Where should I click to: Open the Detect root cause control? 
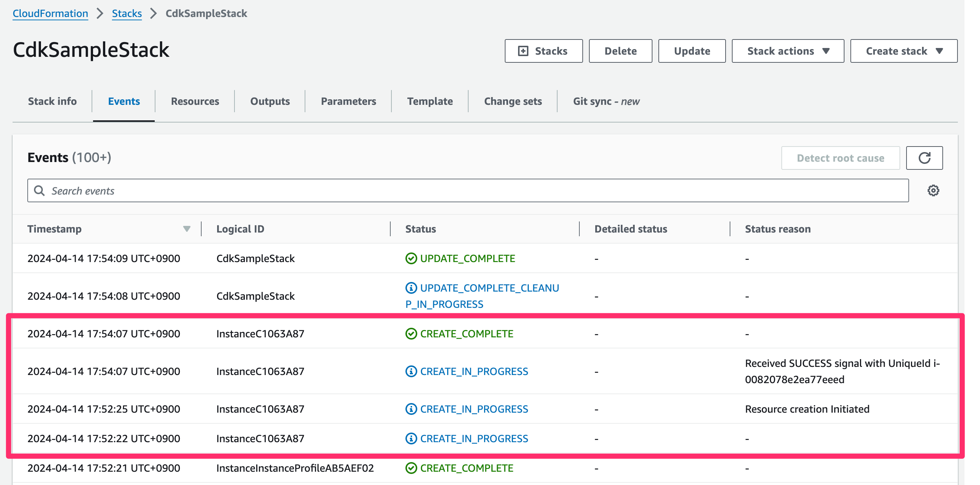click(x=840, y=158)
